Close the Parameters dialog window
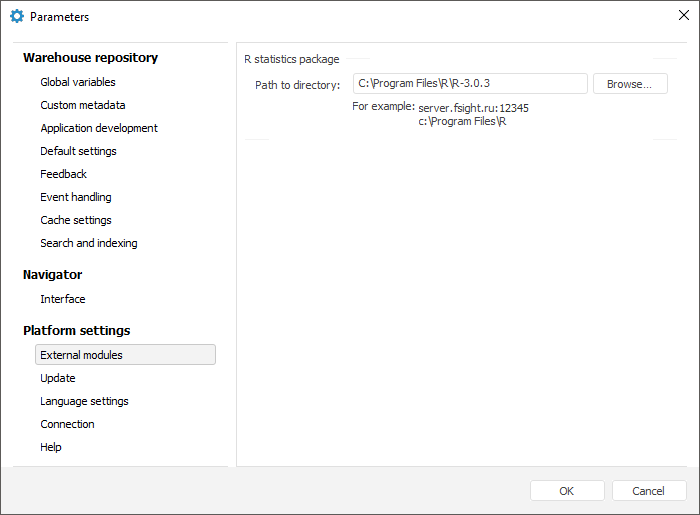This screenshot has height=515, width=700. click(x=683, y=16)
